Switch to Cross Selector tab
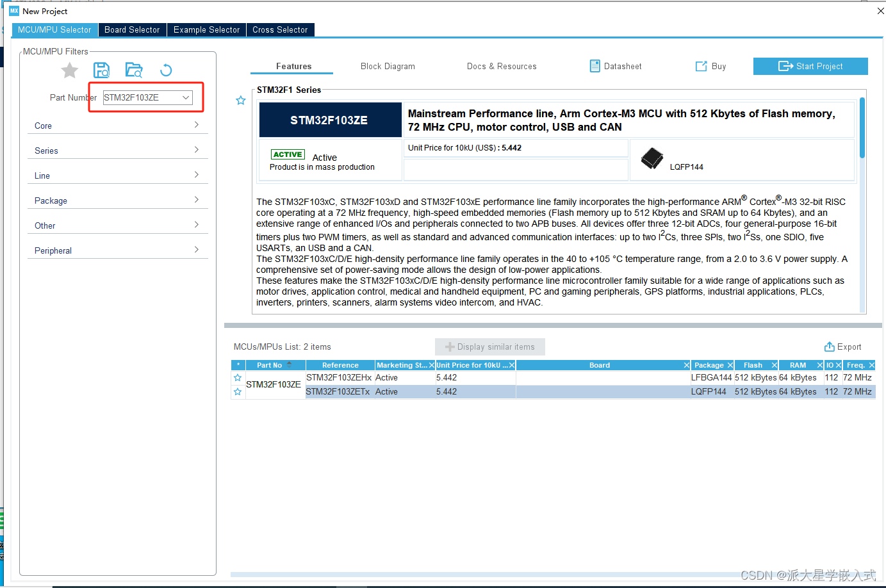This screenshot has height=588, width=886. click(280, 30)
